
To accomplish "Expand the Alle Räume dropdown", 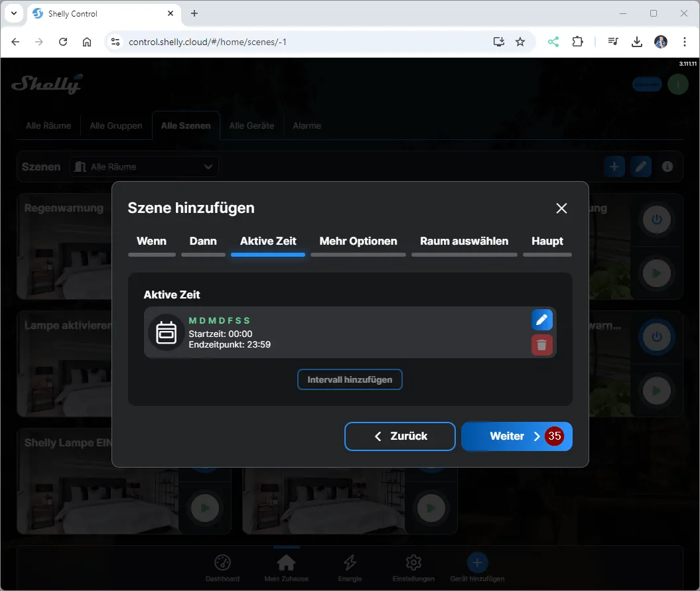I will point(144,167).
